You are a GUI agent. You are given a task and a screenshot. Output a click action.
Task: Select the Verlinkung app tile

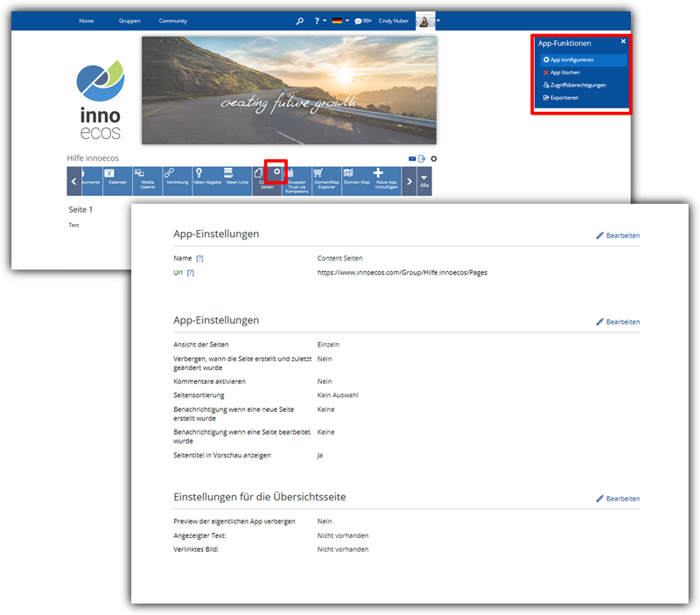[x=176, y=179]
